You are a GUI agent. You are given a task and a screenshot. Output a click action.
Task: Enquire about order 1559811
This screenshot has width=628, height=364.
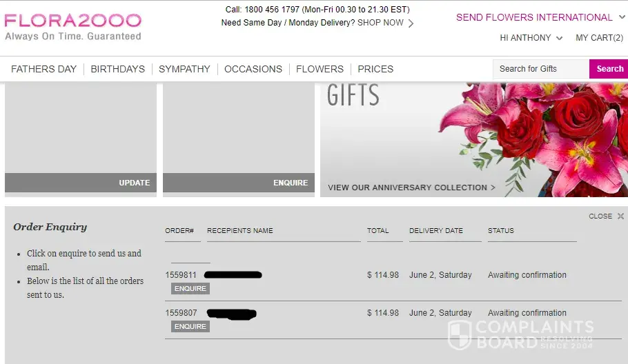(x=190, y=289)
